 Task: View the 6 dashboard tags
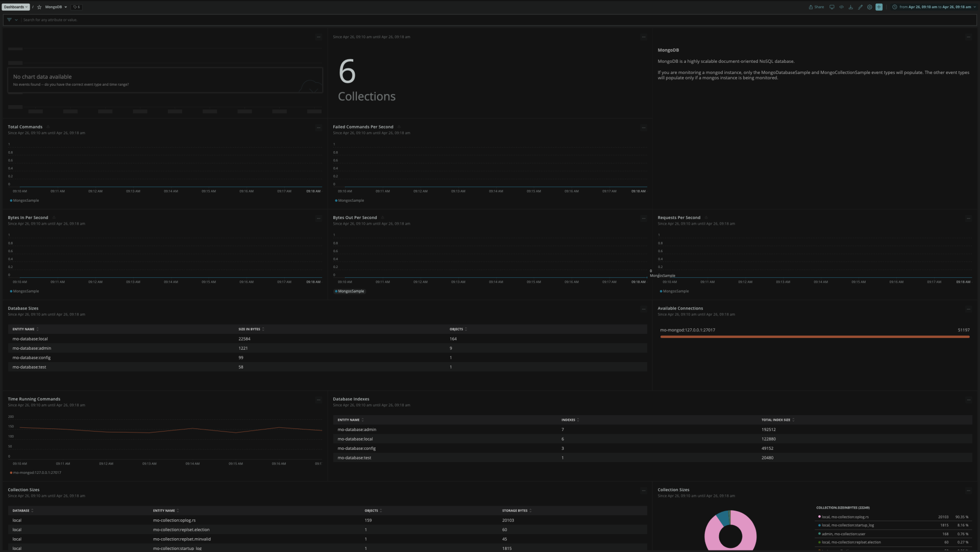76,7
